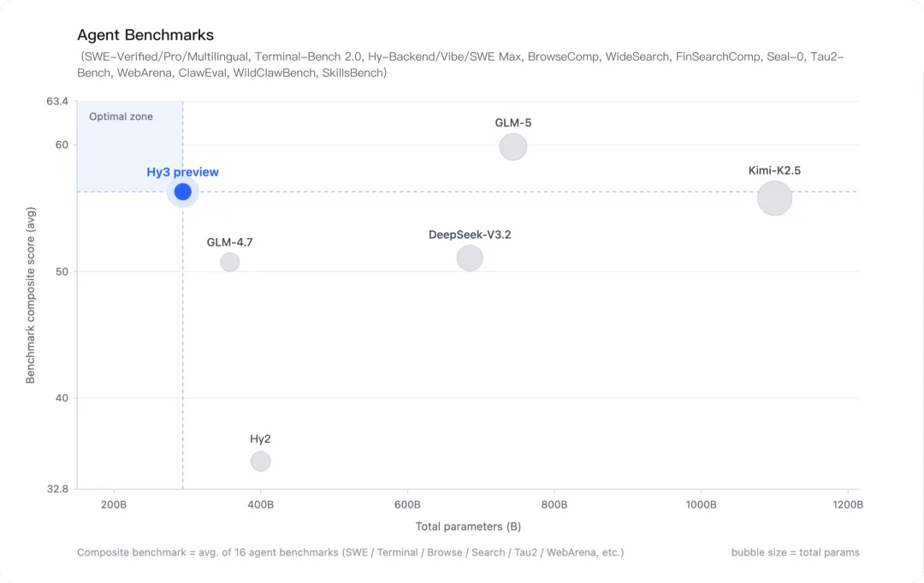This screenshot has width=924, height=583.
Task: Click the 1200B x-axis tick label
Action: point(847,505)
